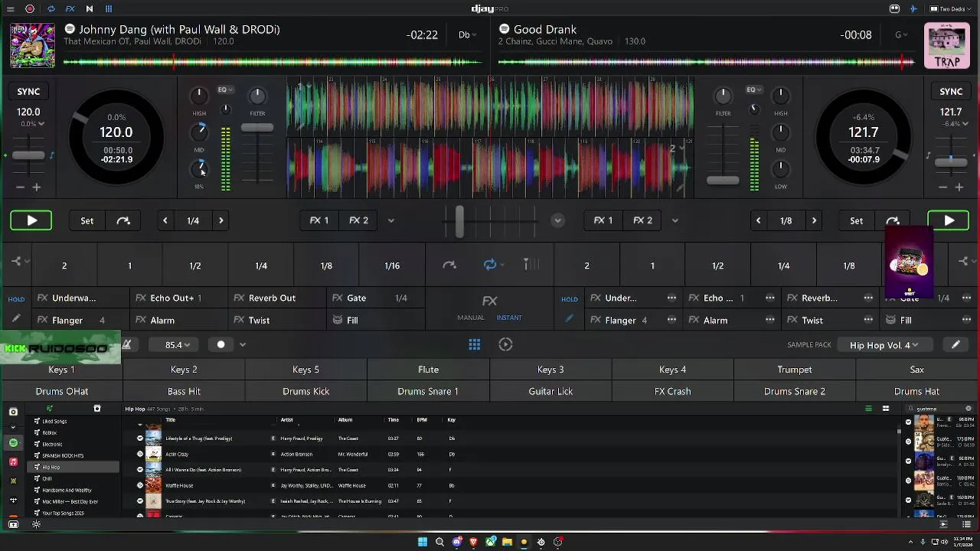980x551 pixels.
Task: Start recording with the red record icon
Action: (x=30, y=9)
